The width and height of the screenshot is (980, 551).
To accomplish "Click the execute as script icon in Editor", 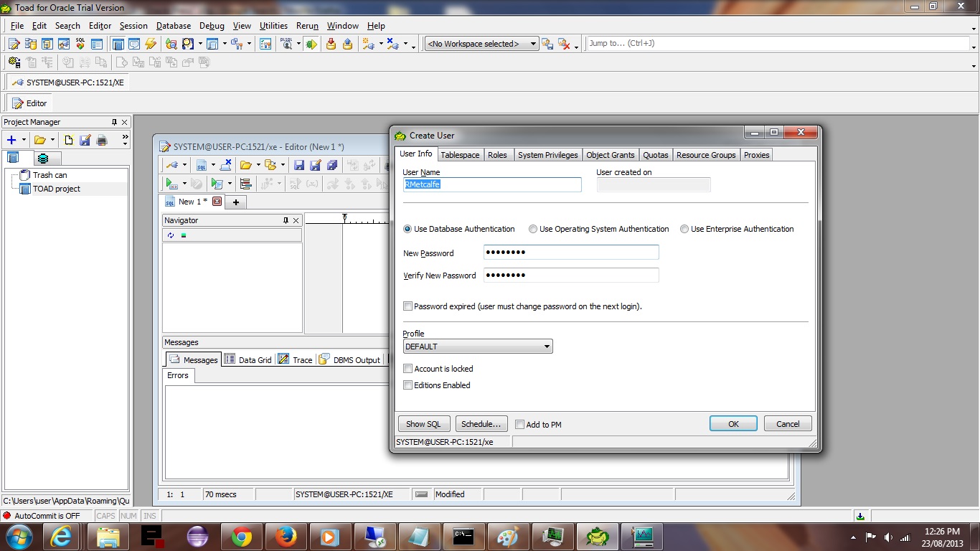I will 217,184.
